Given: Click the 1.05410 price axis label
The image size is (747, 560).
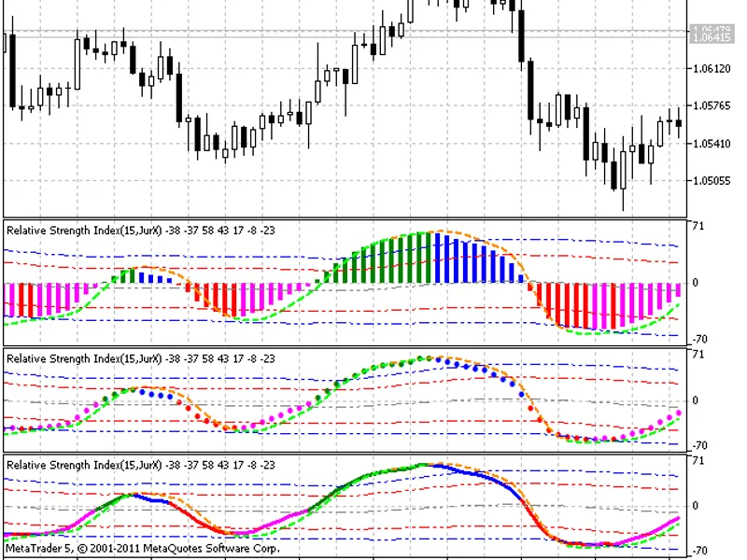Looking at the screenshot, I should (x=712, y=144).
